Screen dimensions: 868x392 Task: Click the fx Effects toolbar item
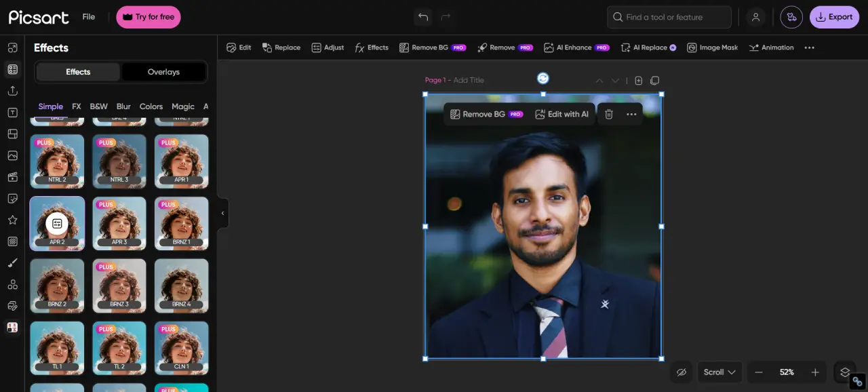372,47
